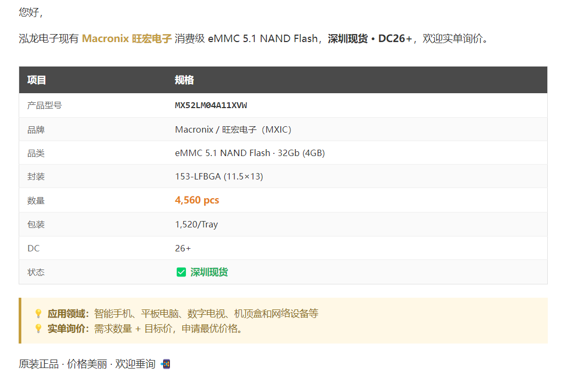Viewport: 567px width, 392px height.
Task: Click the date code value 26+
Action: coord(183,248)
